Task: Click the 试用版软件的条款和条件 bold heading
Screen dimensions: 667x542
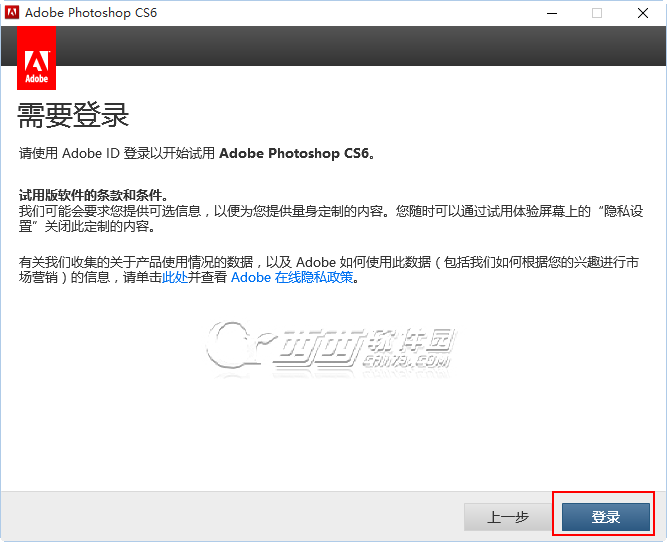Action: click(x=93, y=195)
